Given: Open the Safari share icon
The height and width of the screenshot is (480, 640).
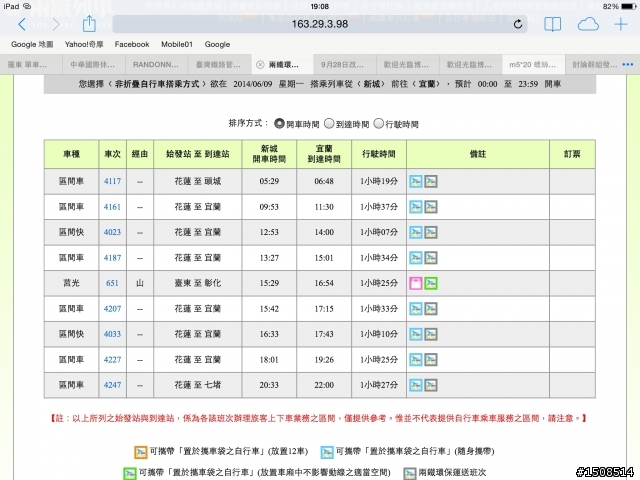Looking at the screenshot, I should 89,24.
